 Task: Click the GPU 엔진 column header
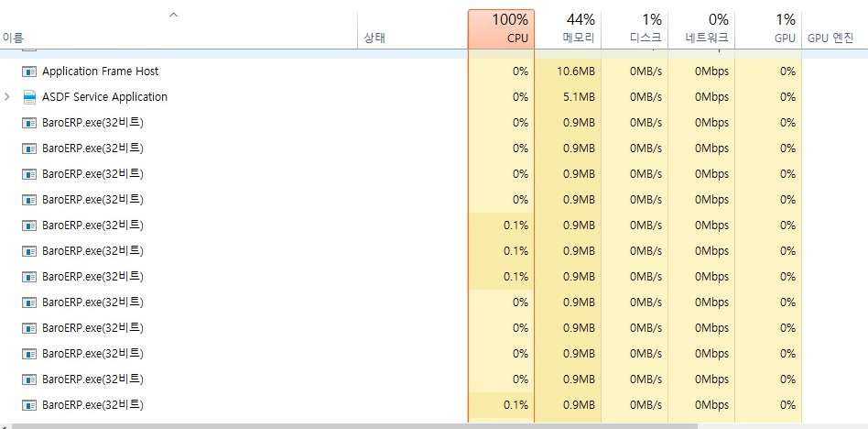(830, 38)
